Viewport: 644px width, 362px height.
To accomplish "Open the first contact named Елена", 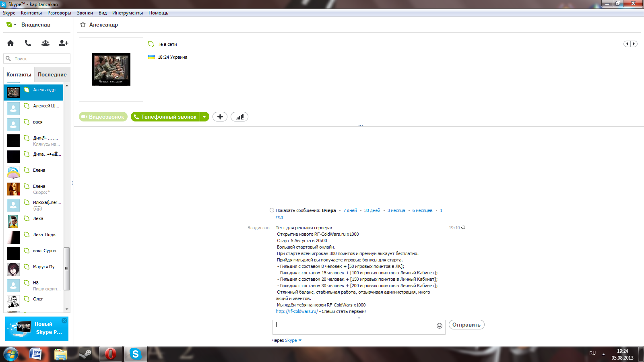I will (33, 173).
